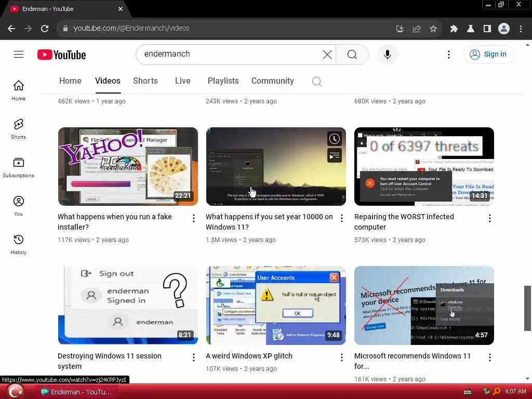This screenshot has width=532, height=399.
Task: Open the 0 of 6397 threats thumbnail
Action: click(424, 166)
